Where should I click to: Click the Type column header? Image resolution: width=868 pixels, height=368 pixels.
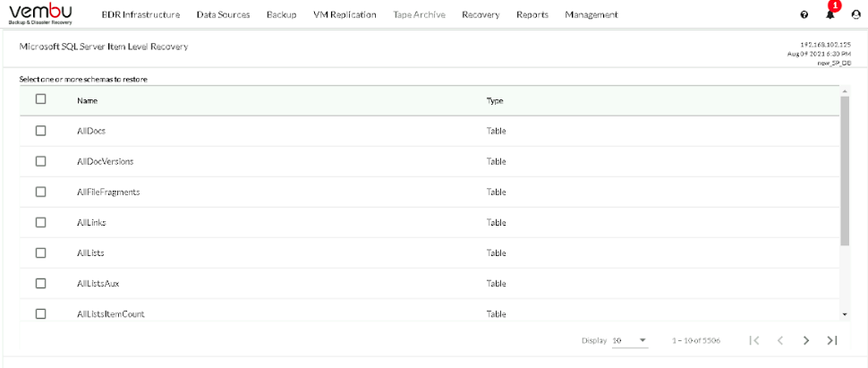point(494,101)
